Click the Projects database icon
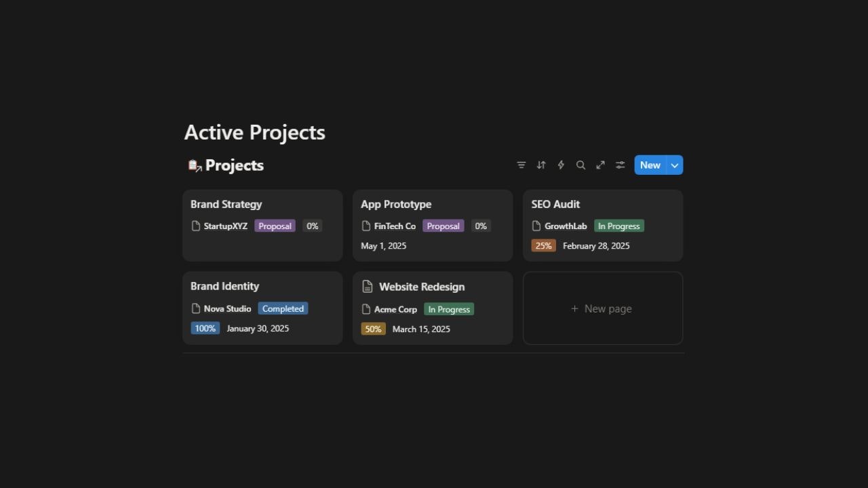Image resolution: width=868 pixels, height=488 pixels. point(195,165)
